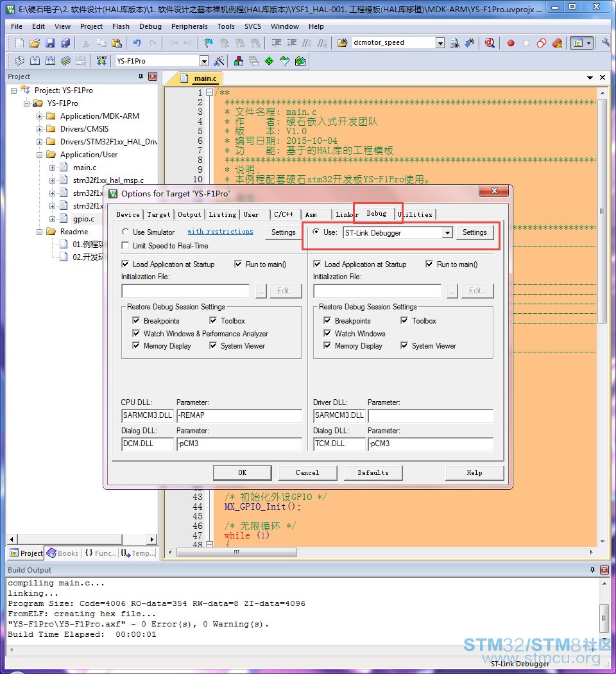Open Options for Target magic wand icon
The height and width of the screenshot is (674, 616).
pos(219,61)
